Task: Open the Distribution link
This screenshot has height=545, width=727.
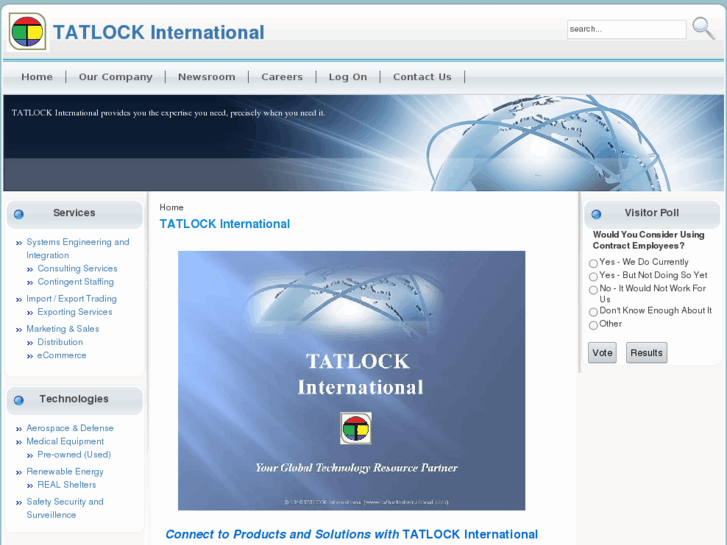Action: [x=60, y=342]
